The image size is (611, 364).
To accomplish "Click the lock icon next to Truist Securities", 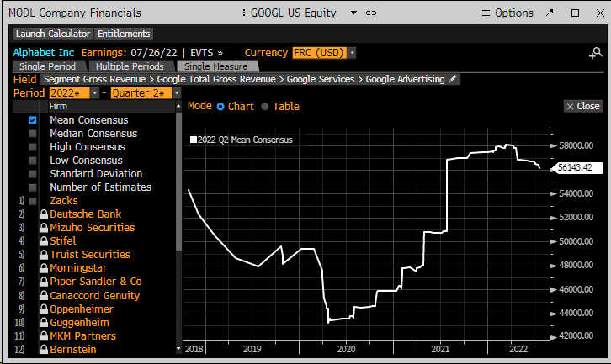I will (44, 255).
